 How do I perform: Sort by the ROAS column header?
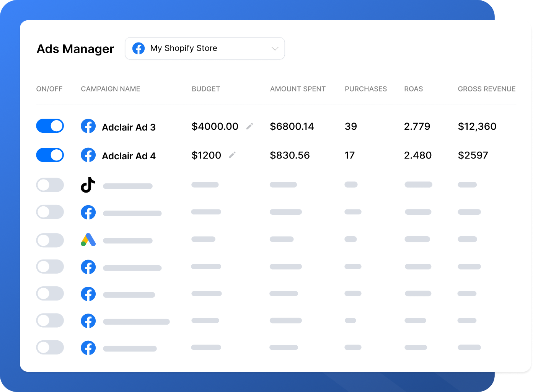(414, 89)
